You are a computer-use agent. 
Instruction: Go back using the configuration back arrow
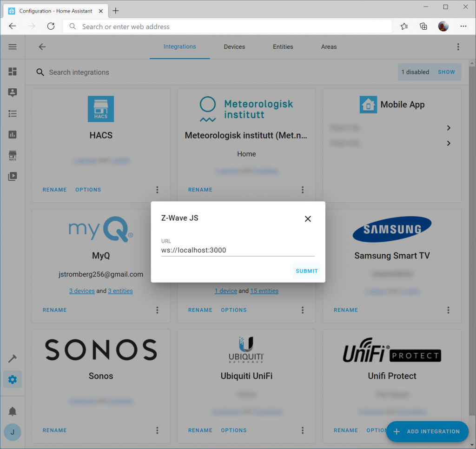point(42,47)
